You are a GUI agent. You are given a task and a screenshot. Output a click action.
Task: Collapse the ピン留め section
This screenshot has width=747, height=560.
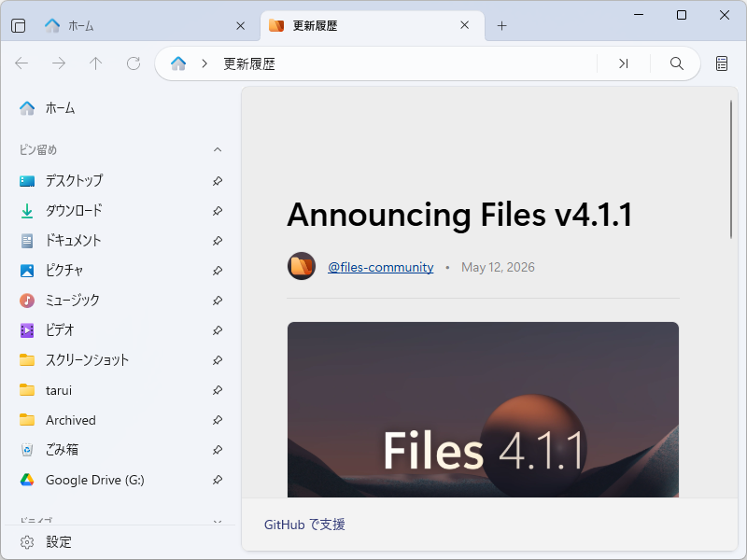click(218, 150)
